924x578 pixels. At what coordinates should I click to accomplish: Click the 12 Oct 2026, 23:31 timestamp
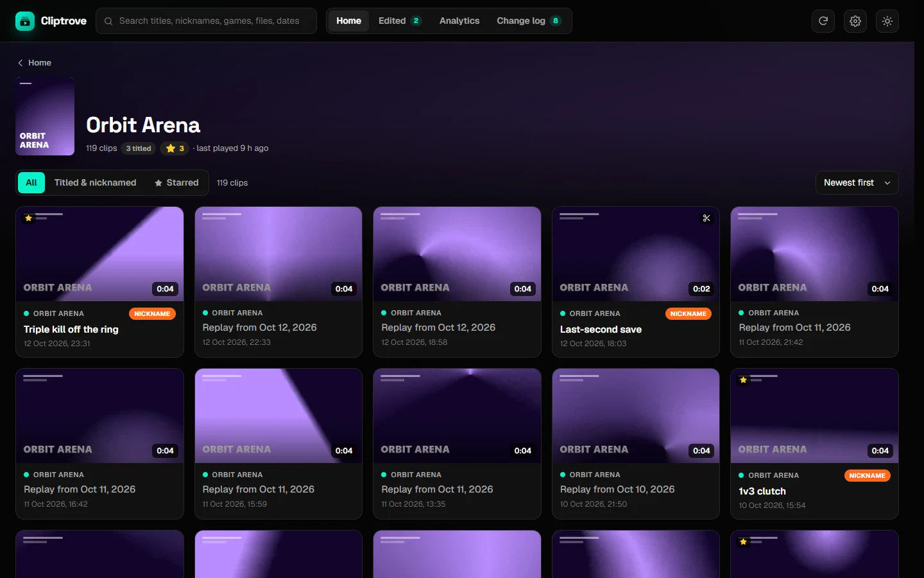57,344
